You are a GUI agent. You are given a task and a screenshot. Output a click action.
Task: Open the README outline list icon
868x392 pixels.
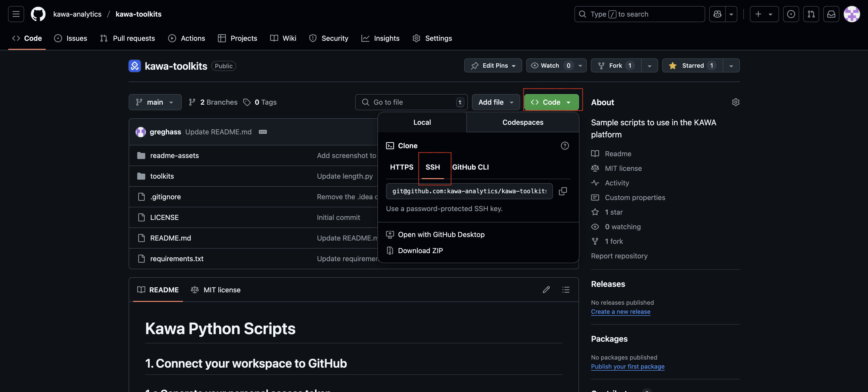point(566,290)
